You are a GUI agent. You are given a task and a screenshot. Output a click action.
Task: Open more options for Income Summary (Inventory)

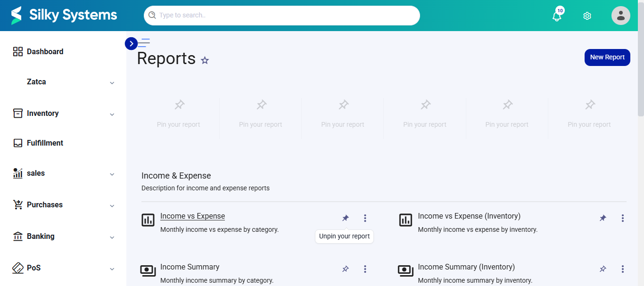tap(622, 269)
